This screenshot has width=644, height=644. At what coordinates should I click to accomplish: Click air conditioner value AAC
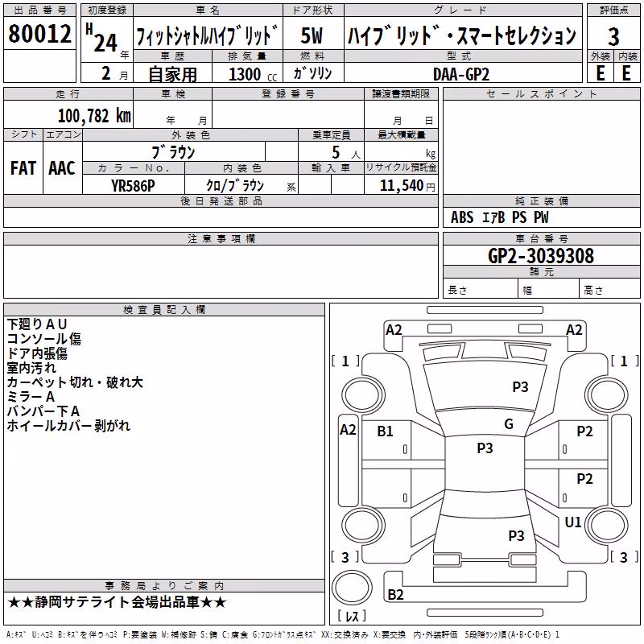[x=62, y=168]
